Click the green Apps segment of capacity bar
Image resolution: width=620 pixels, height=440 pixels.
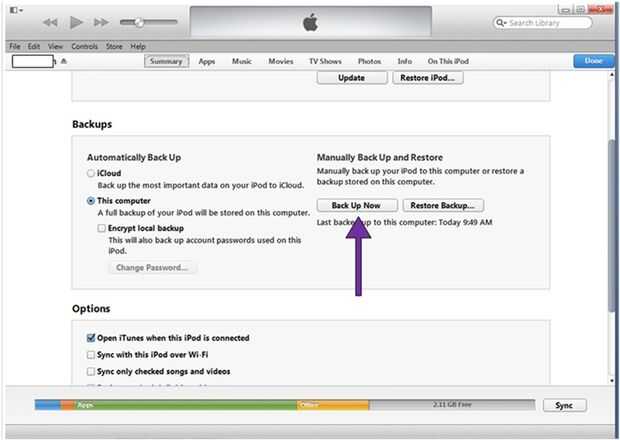click(185, 405)
